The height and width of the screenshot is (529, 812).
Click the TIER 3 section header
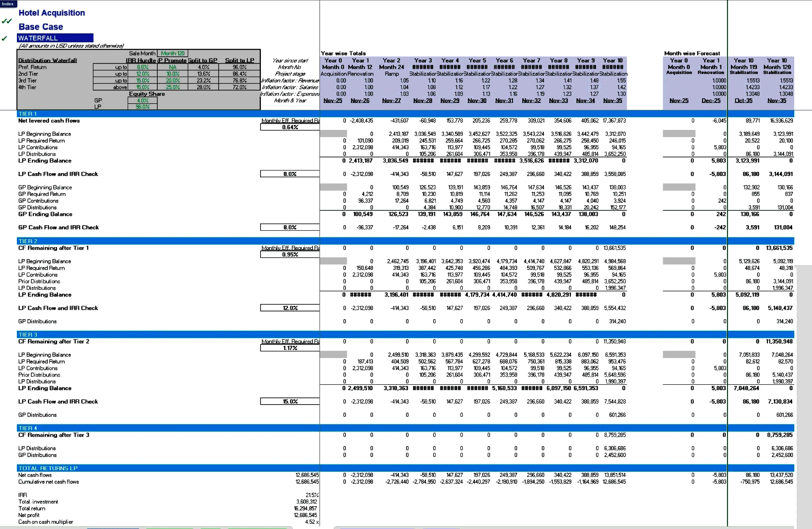tap(405, 335)
